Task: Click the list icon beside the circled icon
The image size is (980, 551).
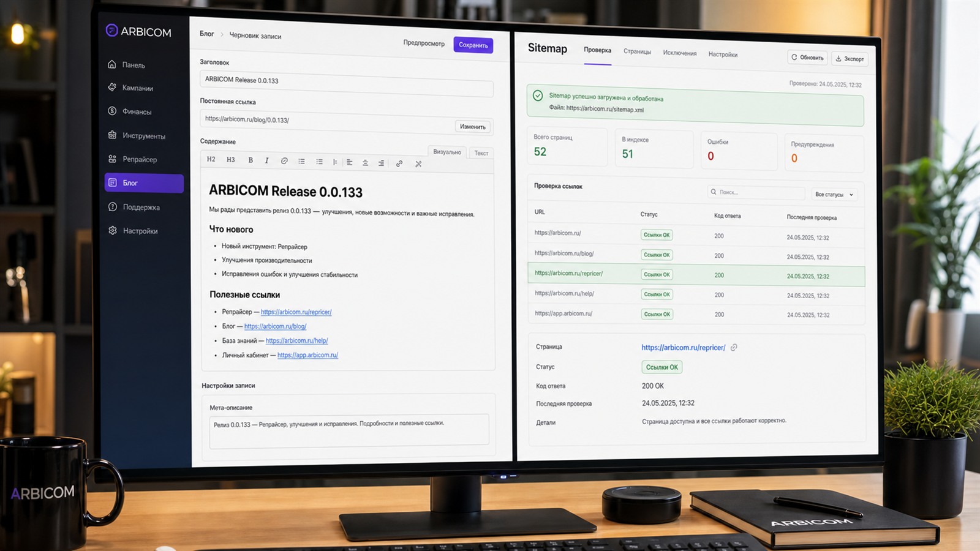Action: (x=301, y=161)
